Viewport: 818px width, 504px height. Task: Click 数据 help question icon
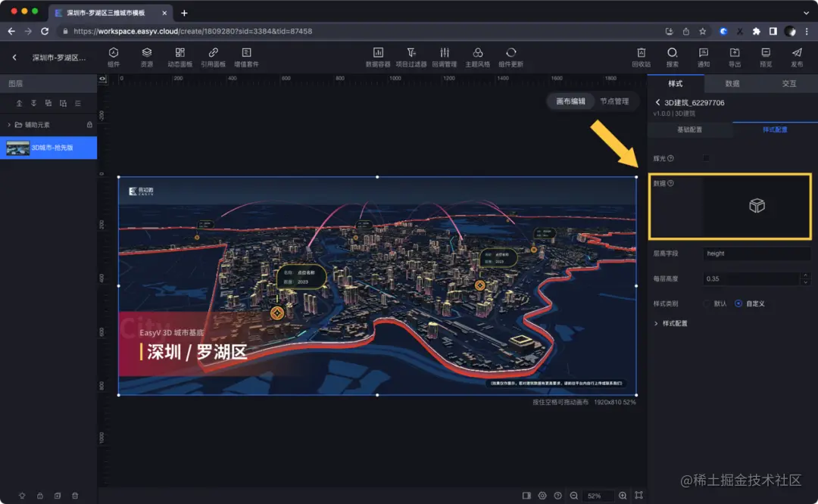click(x=671, y=183)
